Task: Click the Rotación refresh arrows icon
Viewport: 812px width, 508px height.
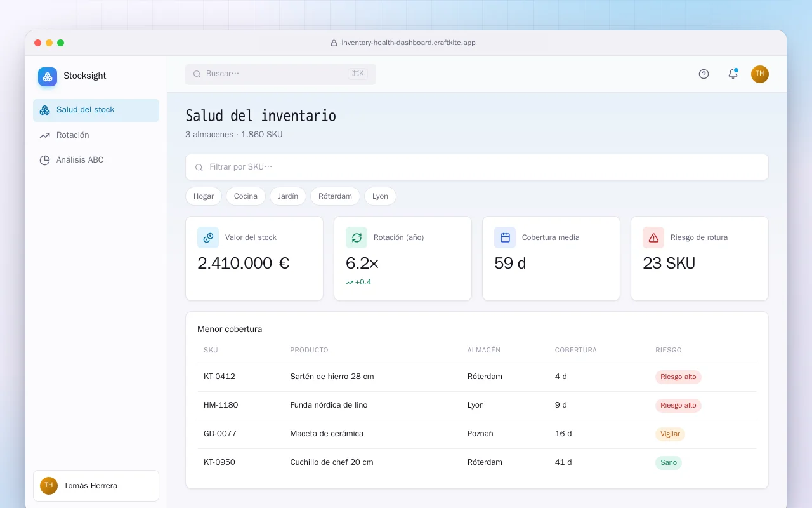Action: click(357, 237)
